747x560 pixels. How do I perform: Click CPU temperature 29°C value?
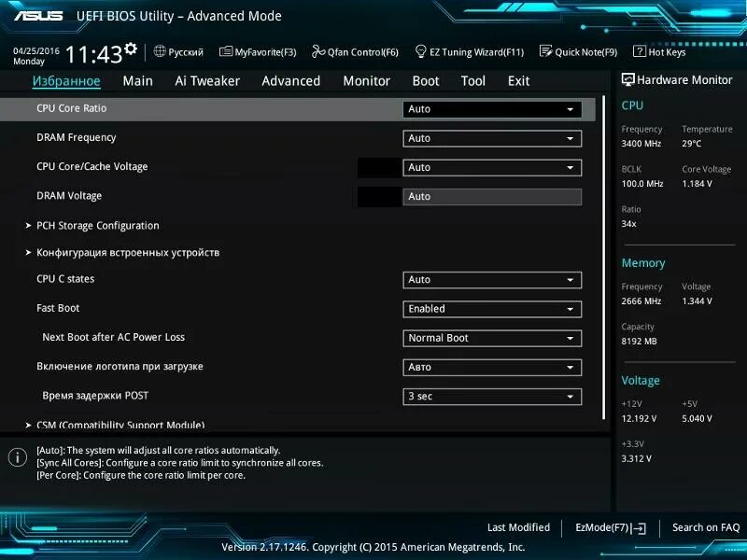click(691, 144)
